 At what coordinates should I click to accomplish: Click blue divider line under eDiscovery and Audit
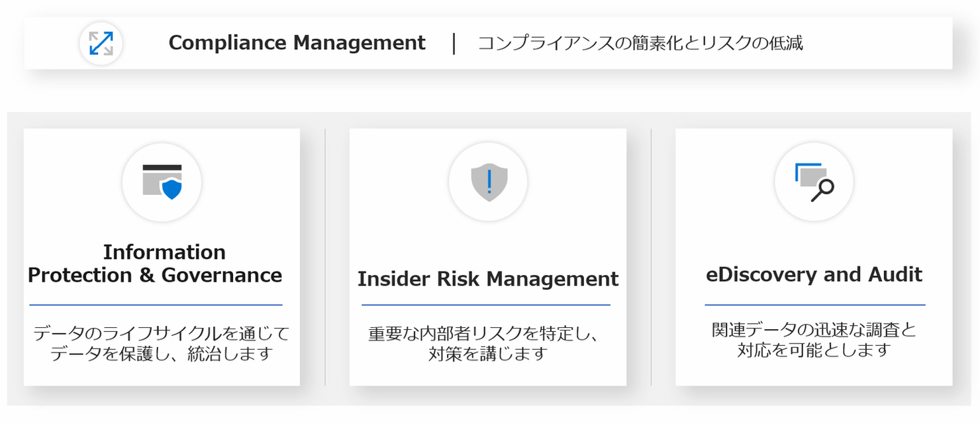coord(815,305)
